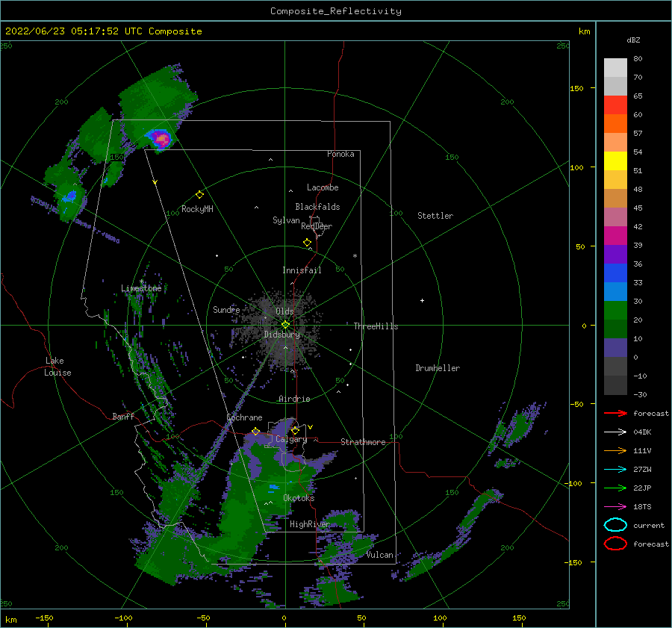Click the cyan current ellipse symbol

coord(615,525)
